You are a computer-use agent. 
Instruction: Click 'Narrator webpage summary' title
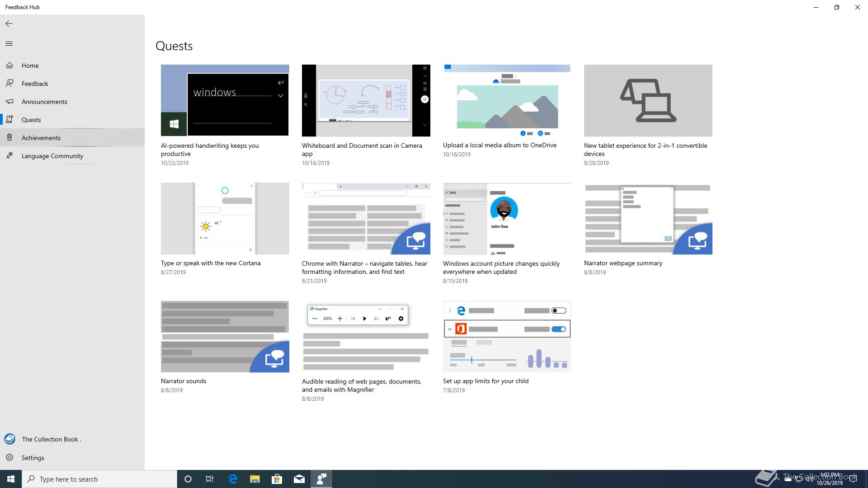[623, 263]
